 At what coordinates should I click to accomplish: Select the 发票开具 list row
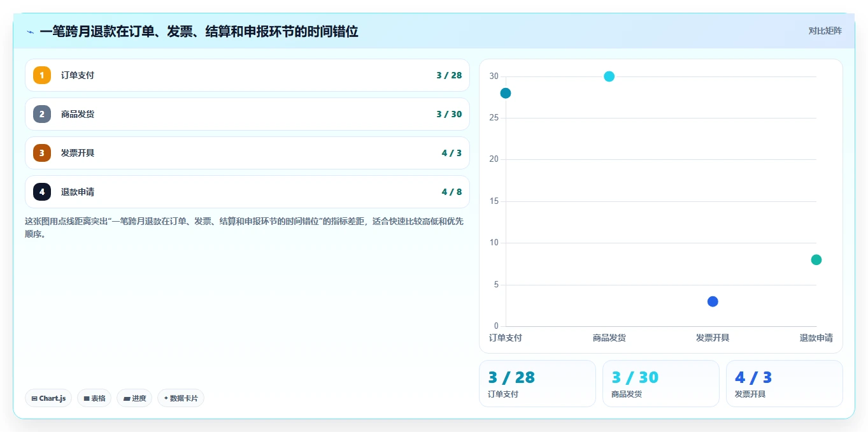(247, 153)
